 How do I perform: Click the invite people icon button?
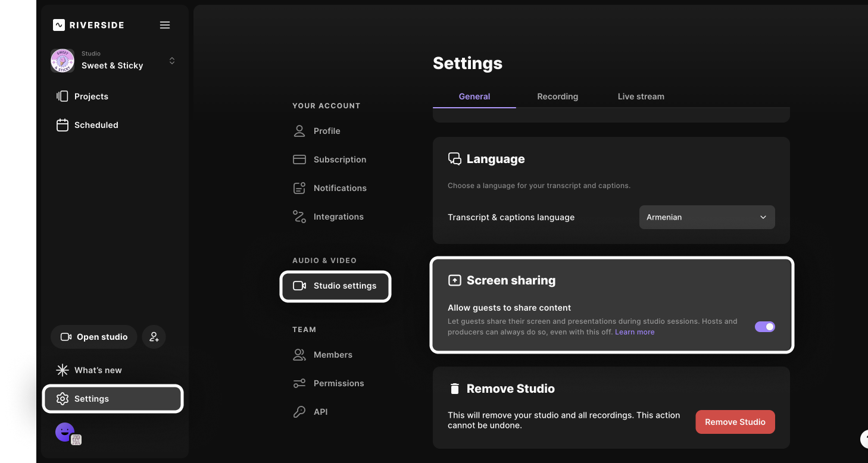(154, 337)
